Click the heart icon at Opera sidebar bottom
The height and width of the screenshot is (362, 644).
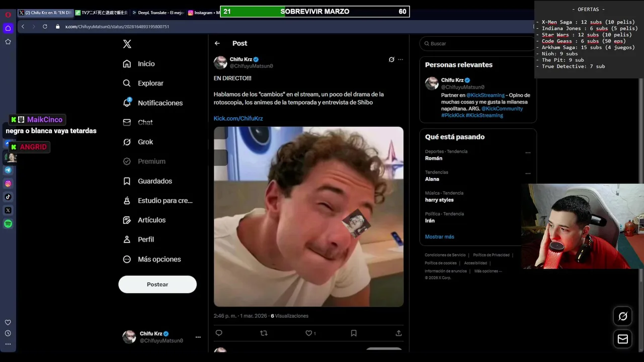tap(8, 323)
